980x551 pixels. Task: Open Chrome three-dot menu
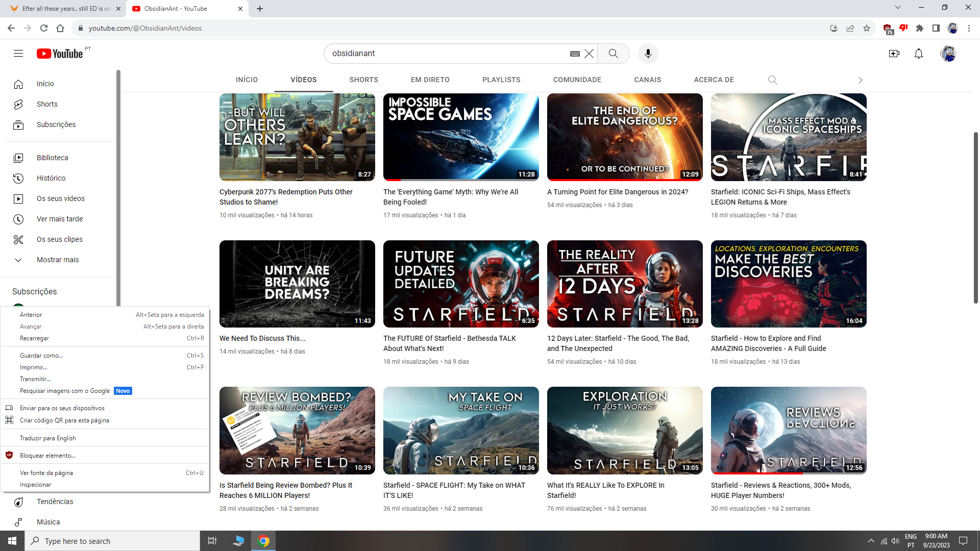pyautogui.click(x=969, y=28)
